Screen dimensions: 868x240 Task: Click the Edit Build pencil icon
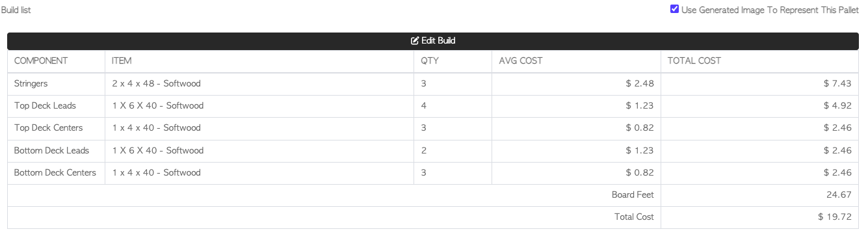(415, 40)
